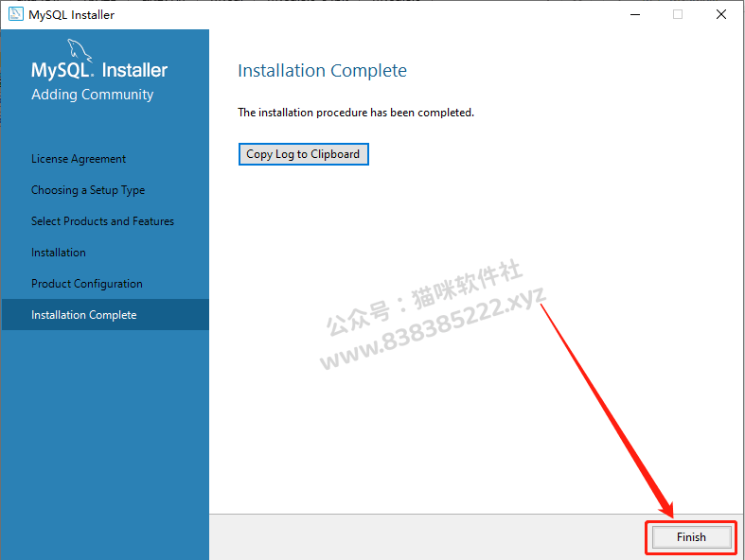Screen dimensions: 745x560
Task: Click the MySQL Installer title bar icon
Action: pyautogui.click(x=16, y=14)
